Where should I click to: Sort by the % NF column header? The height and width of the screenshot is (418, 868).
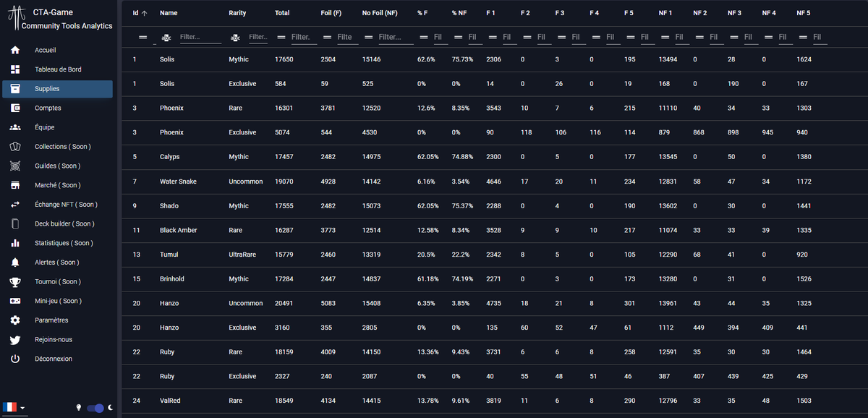(459, 13)
